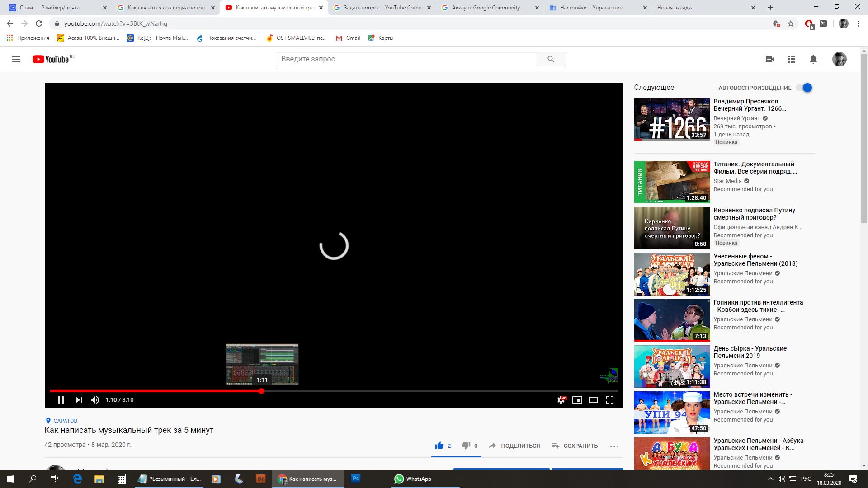Click the САРАТОВ location link
Image resolution: width=868 pixels, height=488 pixels.
click(65, 421)
